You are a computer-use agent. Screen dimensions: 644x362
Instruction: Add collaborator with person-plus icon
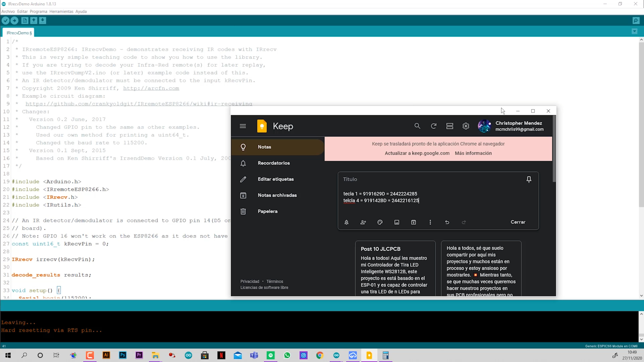coord(363,222)
